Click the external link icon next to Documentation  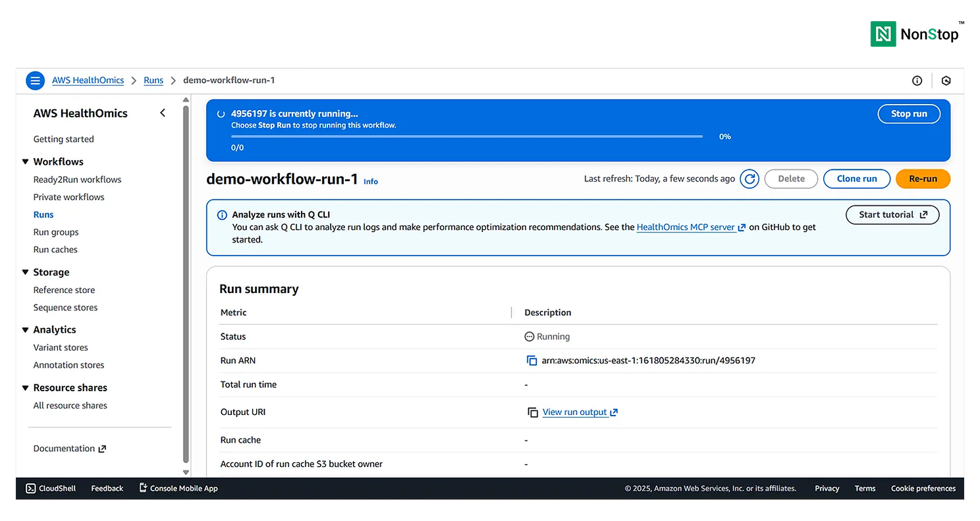point(102,449)
